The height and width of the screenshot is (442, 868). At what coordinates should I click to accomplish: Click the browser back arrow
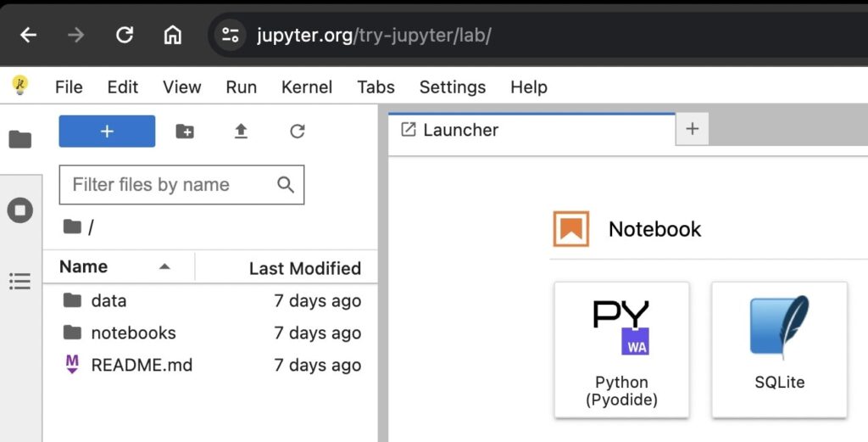coord(28,36)
